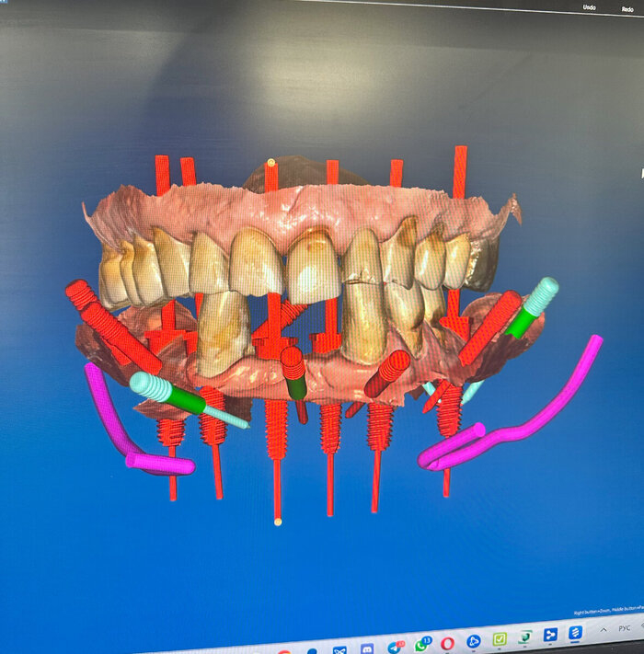Open WhatsApp from the taskbar

coord(421,645)
